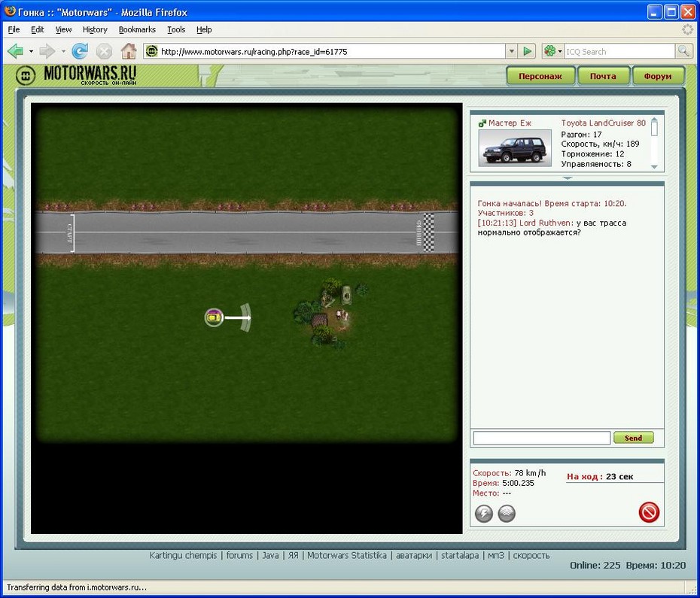Open the View menu

[x=63, y=29]
